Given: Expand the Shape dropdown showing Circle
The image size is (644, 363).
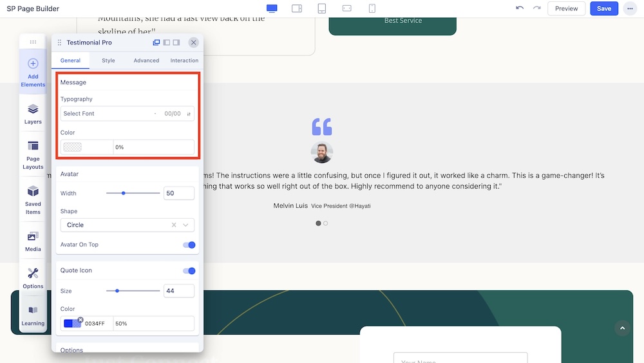Looking at the screenshot, I should (127, 225).
